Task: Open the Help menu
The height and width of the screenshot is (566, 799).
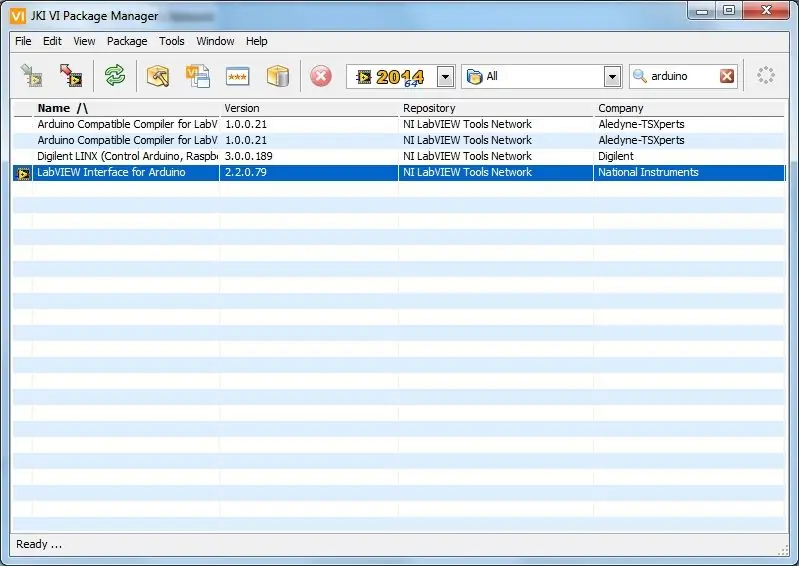Action: [256, 41]
